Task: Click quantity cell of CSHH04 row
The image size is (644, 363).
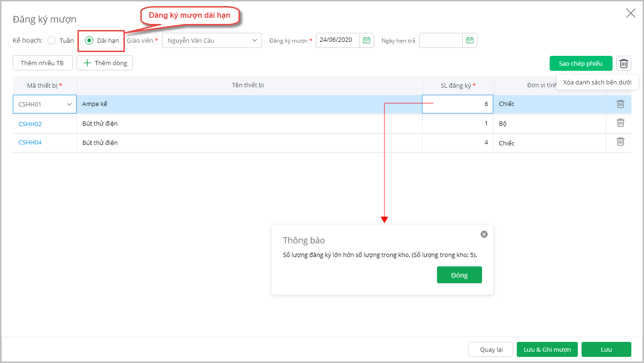Action: pyautogui.click(x=458, y=143)
